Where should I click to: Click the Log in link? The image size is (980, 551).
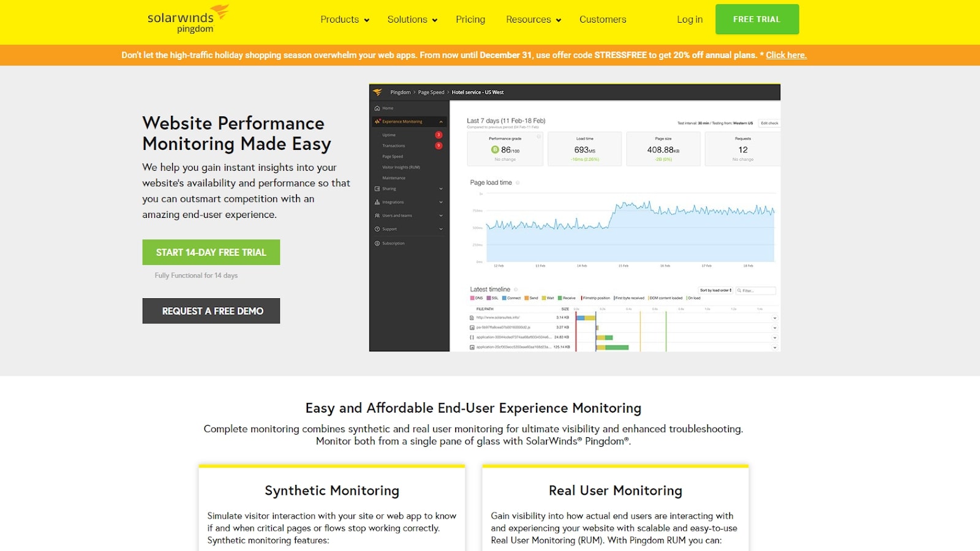point(690,20)
